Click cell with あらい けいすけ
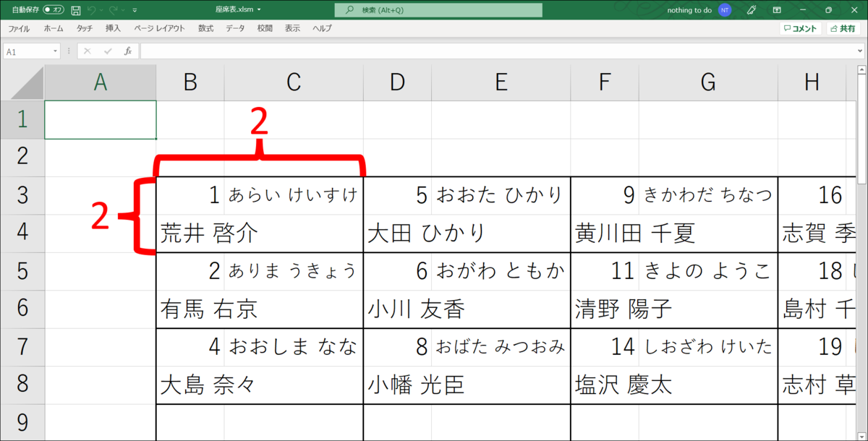This screenshot has height=441, width=868. [x=294, y=195]
